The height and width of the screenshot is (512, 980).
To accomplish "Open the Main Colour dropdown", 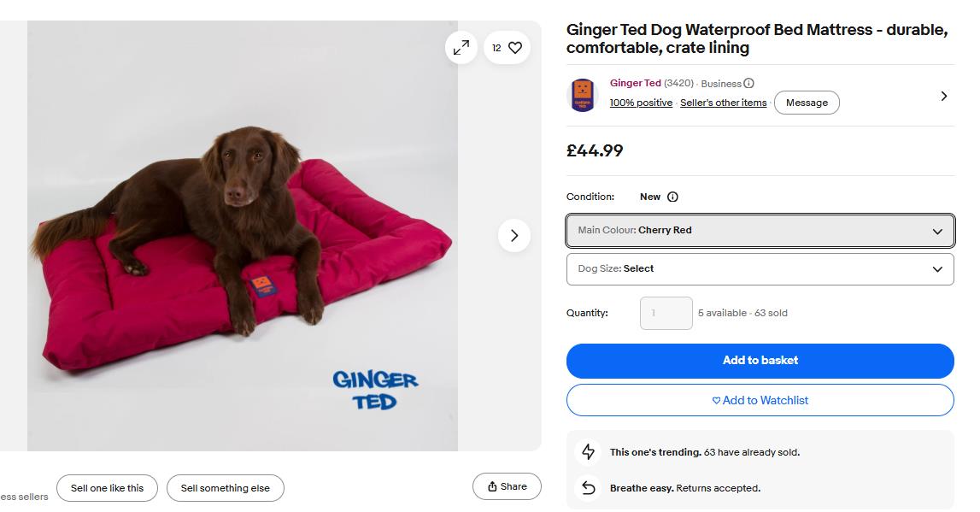I will [760, 231].
